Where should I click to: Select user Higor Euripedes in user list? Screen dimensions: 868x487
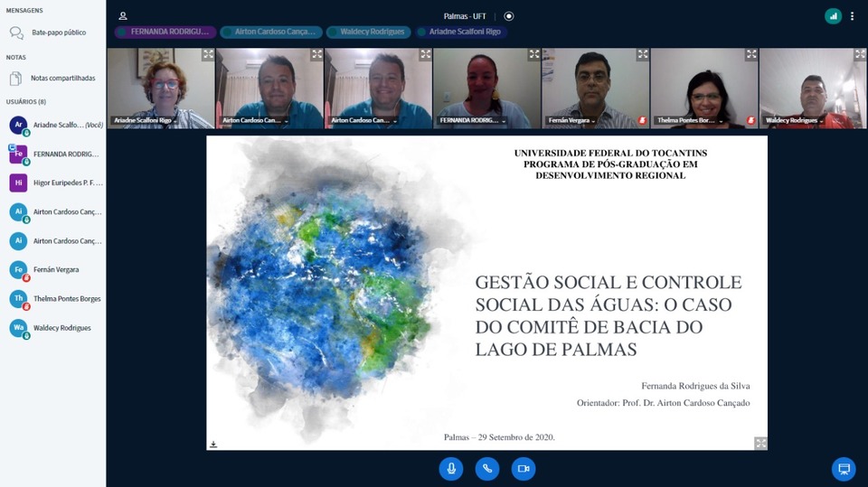click(x=56, y=183)
